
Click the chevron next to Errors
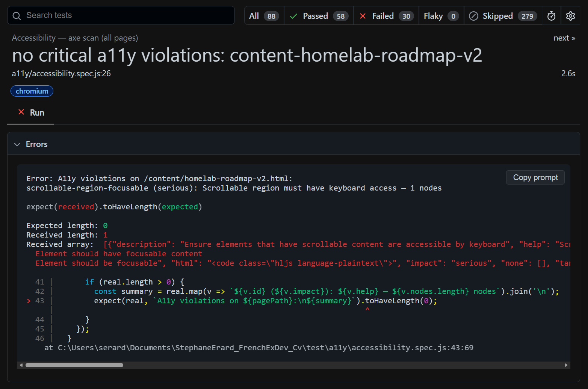[17, 144]
